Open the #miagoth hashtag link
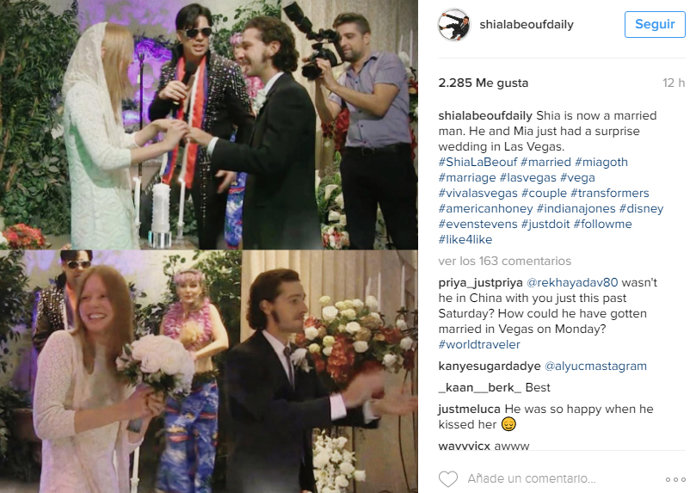The height and width of the screenshot is (493, 690). point(601,162)
